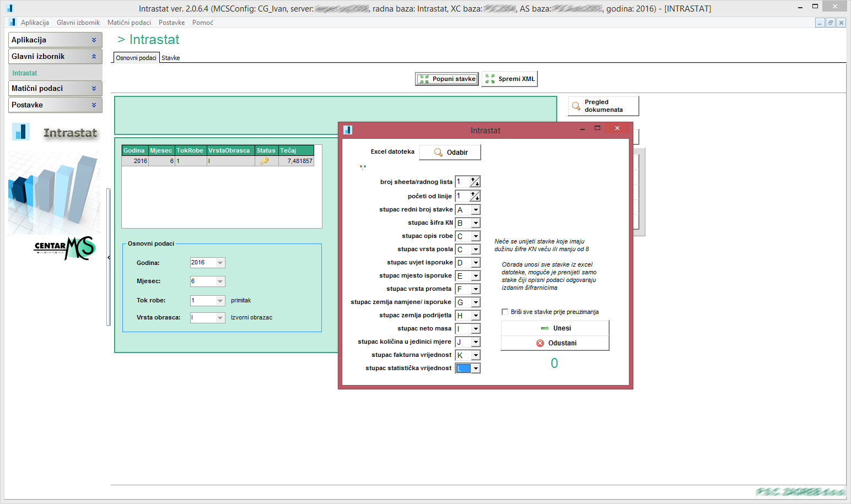Open the Vrsta obrasca dropdown

pos(220,318)
